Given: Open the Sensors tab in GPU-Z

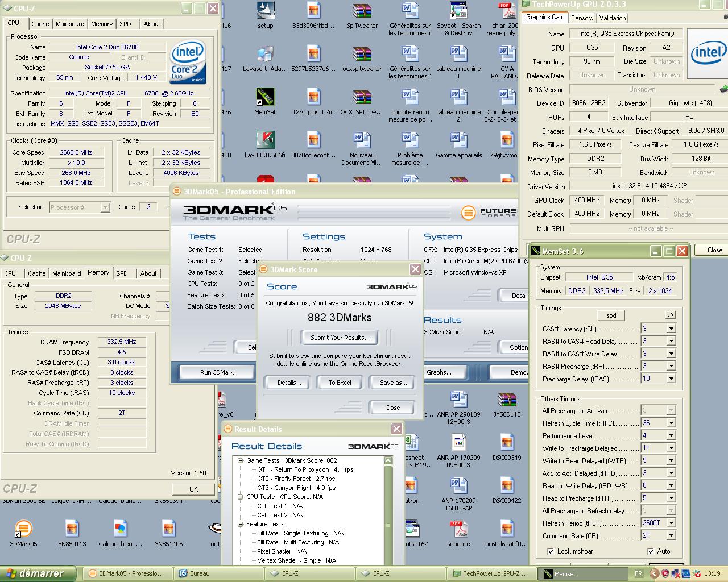Looking at the screenshot, I should [582, 18].
